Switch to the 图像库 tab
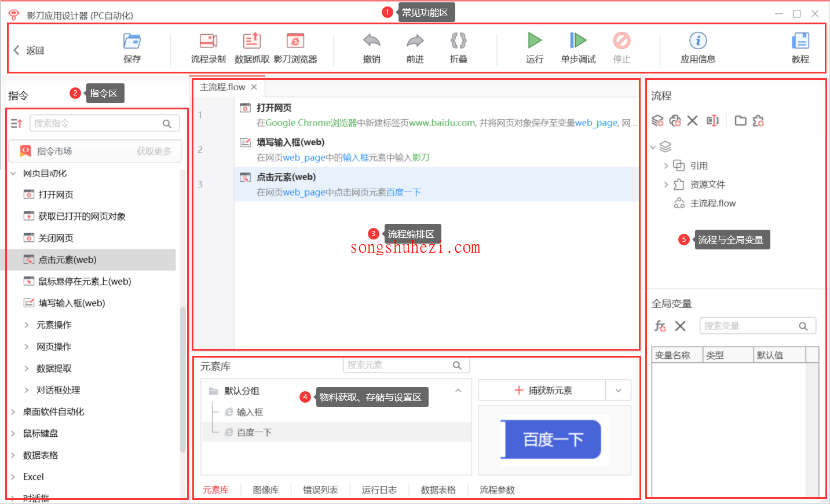The image size is (830, 504). coord(266,490)
